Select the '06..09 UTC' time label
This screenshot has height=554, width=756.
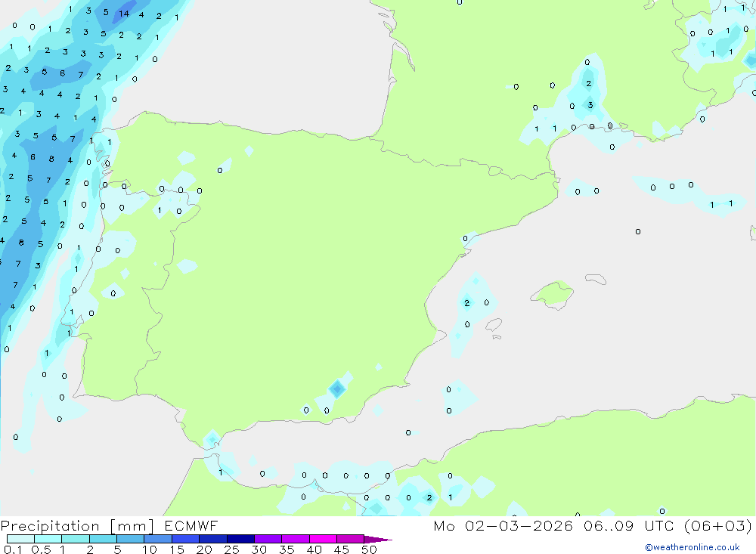click(629, 525)
